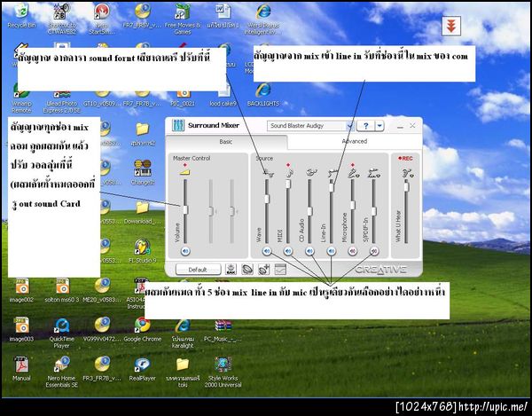
Task: Click the MIDI source icon above its slider
Action: coord(289,173)
